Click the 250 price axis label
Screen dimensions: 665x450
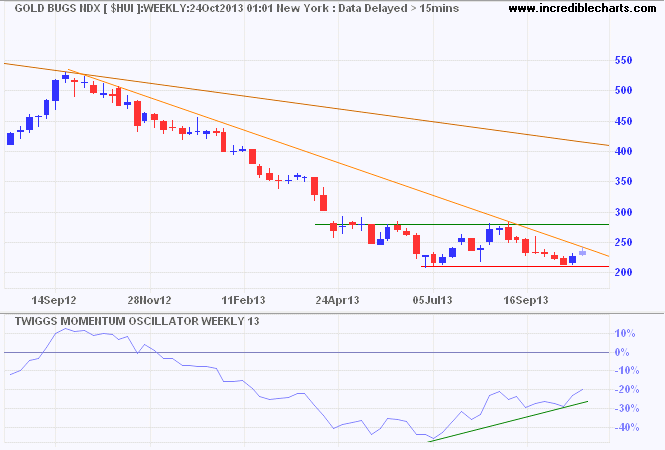[623, 242]
